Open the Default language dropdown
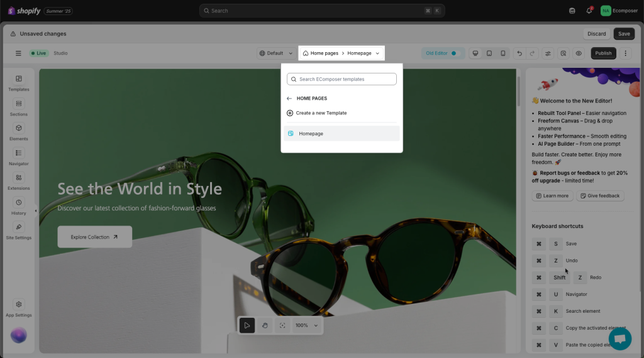This screenshot has height=358, width=644. pos(276,53)
